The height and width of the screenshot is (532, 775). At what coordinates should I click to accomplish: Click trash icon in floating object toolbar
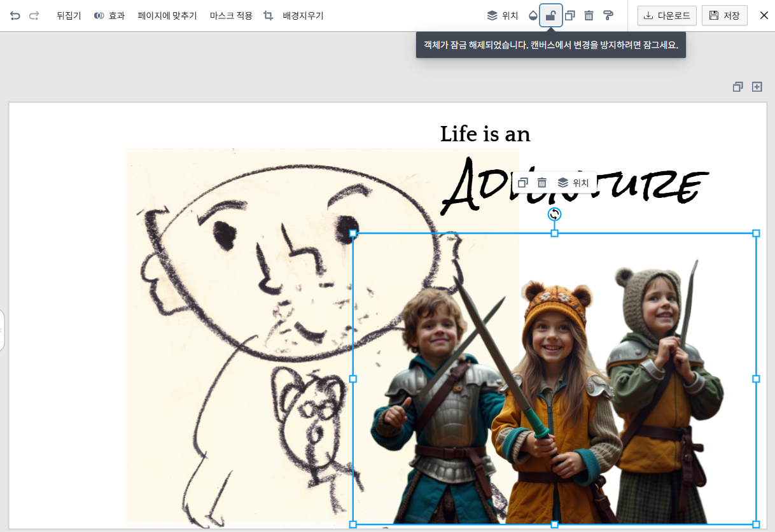(542, 183)
